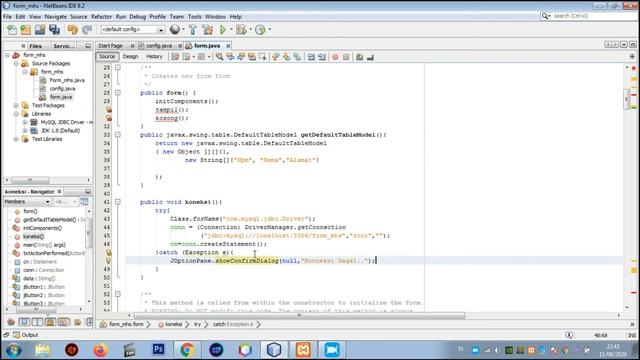640x360 pixels.
Task: Collapse the form() constructor fold at line 28
Action: pyautogui.click(x=118, y=93)
